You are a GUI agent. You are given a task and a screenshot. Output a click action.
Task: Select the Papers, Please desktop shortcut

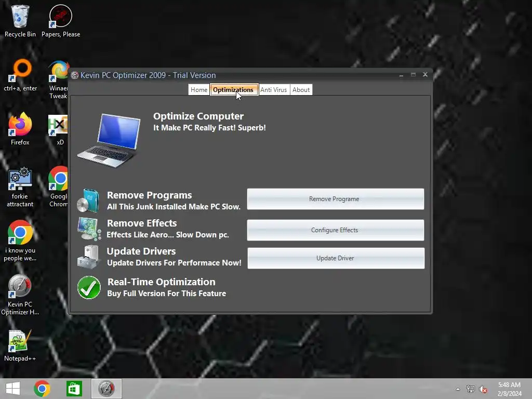[61, 21]
